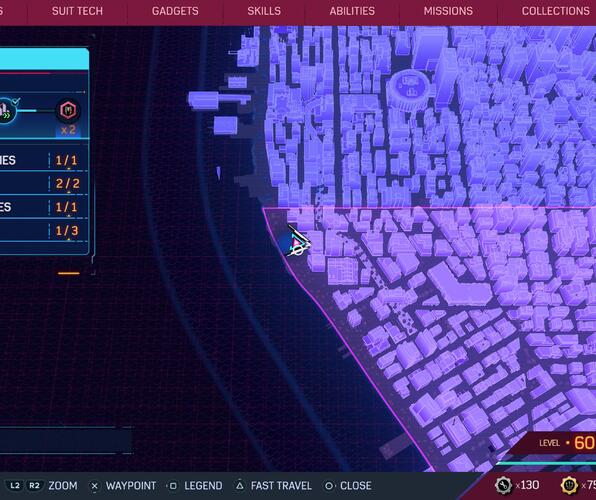Select the 2/2 activity count

(68, 184)
